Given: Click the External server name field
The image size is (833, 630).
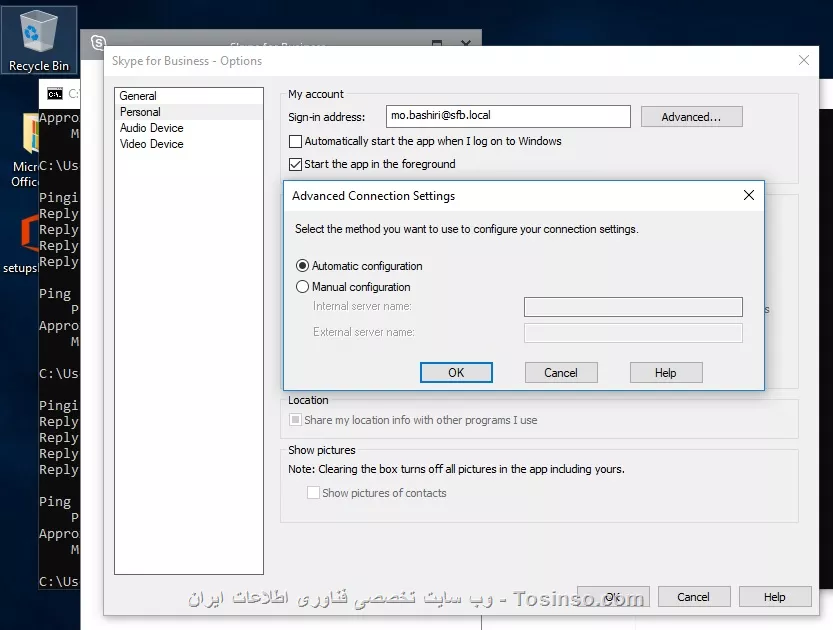Looking at the screenshot, I should [x=633, y=333].
